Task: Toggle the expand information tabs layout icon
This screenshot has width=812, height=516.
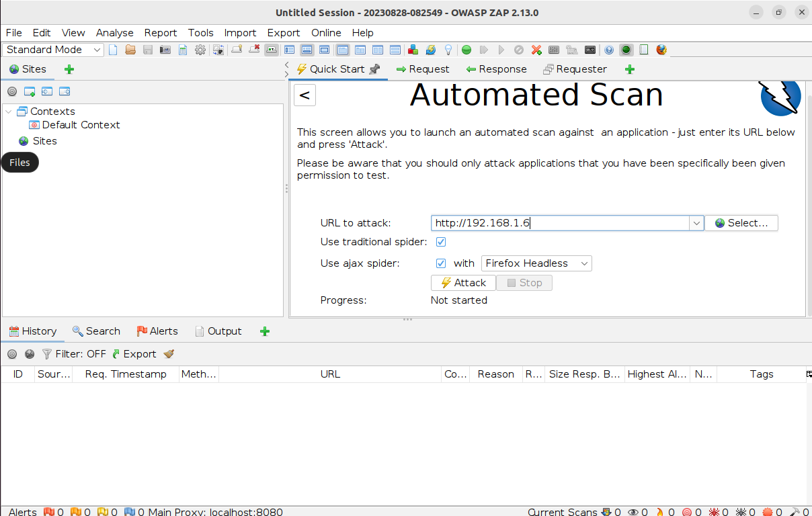Action: [307, 50]
